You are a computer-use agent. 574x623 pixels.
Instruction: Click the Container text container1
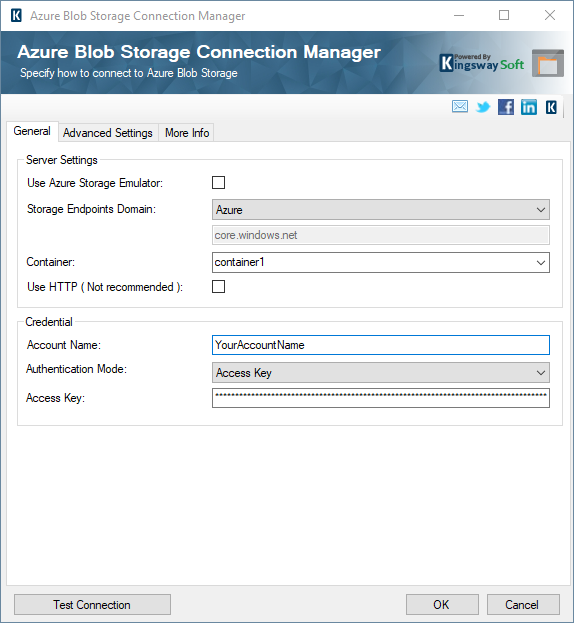[240, 262]
